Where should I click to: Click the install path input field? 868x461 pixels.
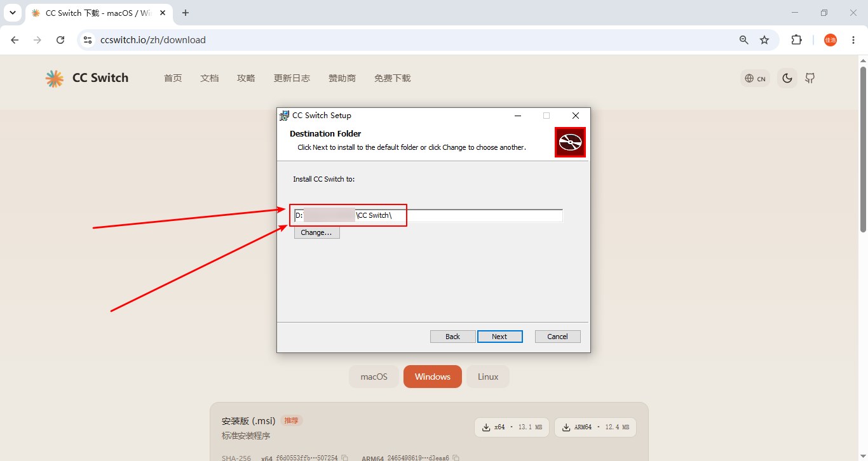click(428, 216)
